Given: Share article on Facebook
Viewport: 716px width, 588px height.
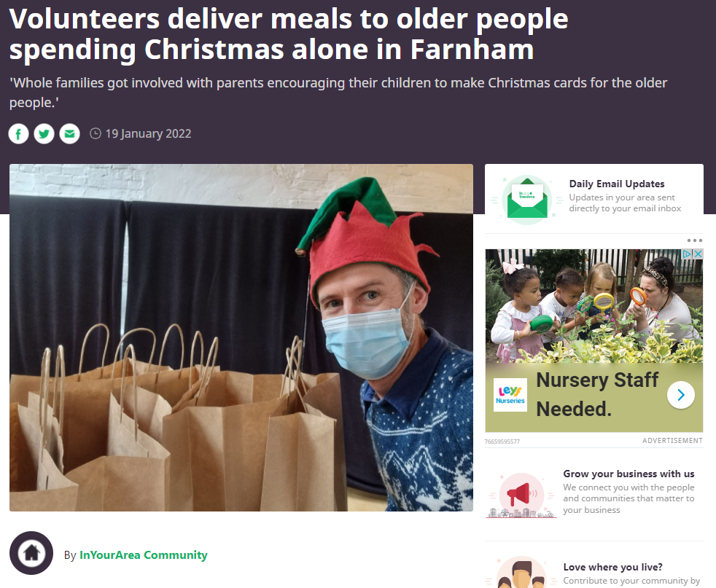Looking at the screenshot, I should [x=19, y=134].
